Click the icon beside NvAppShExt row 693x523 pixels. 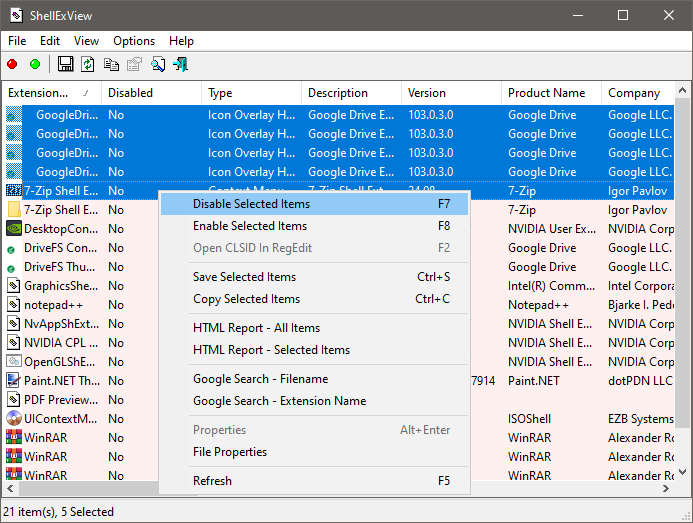click(14, 324)
